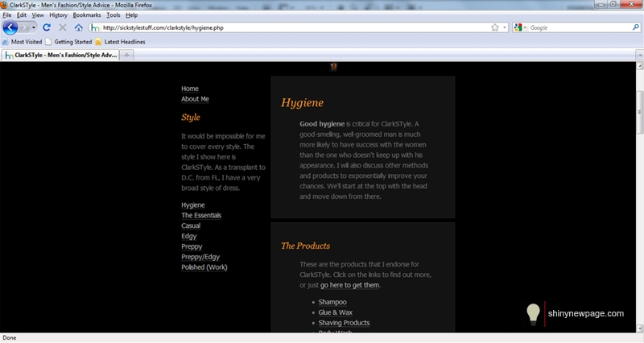Click the Google search box
This screenshot has height=343, width=644.
click(x=580, y=27)
